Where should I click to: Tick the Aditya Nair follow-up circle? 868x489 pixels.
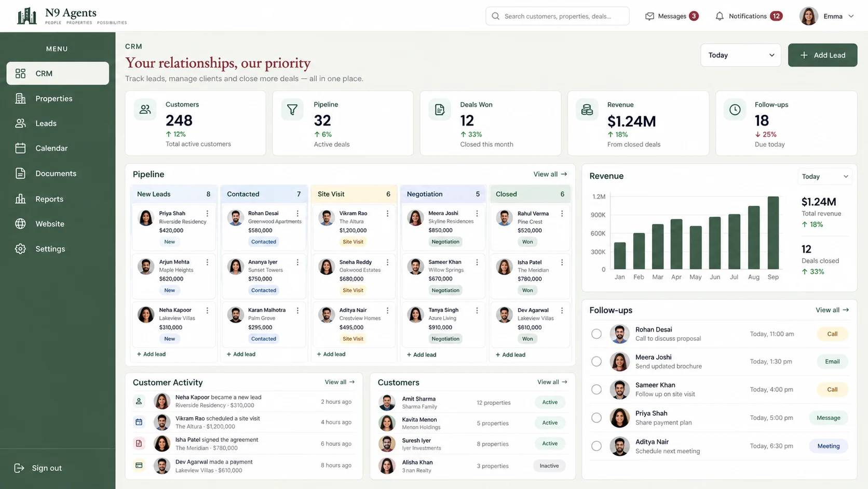coord(596,446)
